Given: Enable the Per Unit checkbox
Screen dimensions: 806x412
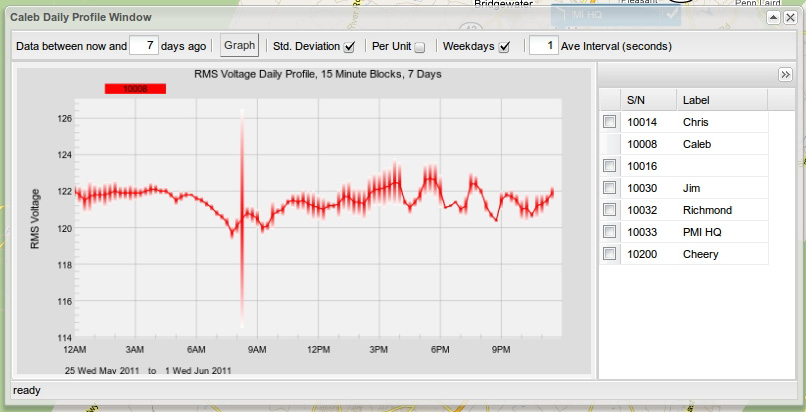Looking at the screenshot, I should [420, 47].
